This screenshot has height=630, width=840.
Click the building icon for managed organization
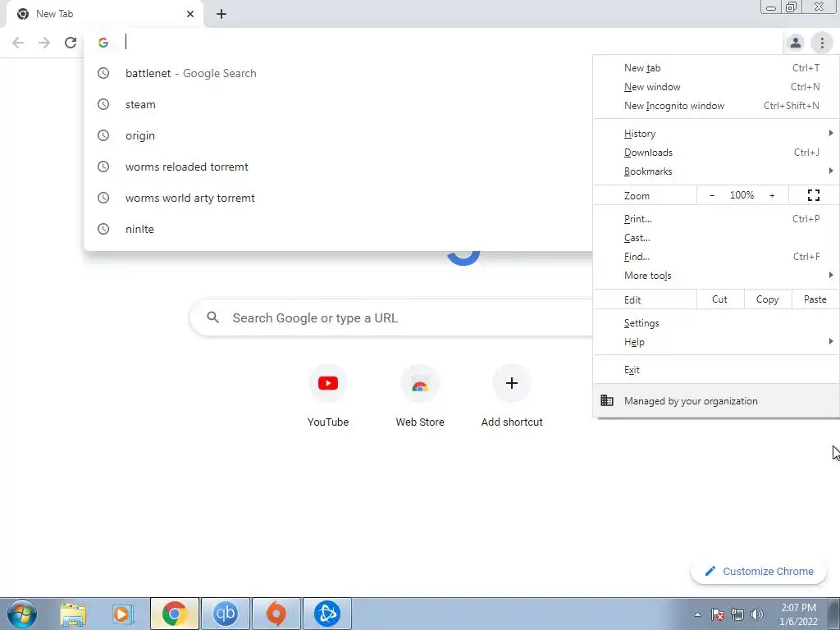[606, 400]
